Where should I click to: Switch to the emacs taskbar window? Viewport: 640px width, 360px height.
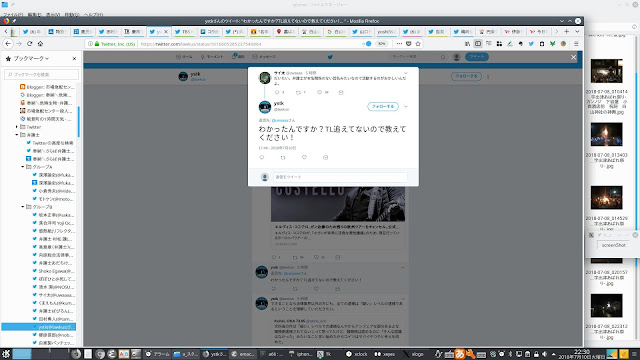242,354
